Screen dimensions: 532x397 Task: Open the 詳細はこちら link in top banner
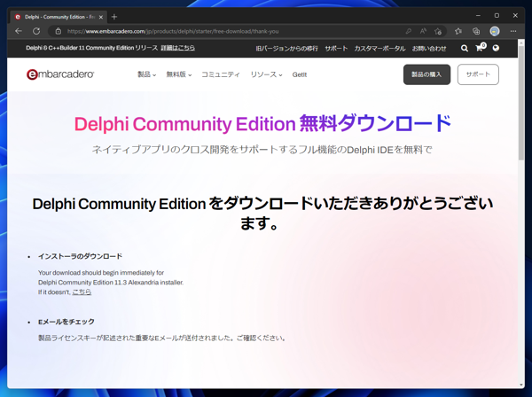coord(178,48)
